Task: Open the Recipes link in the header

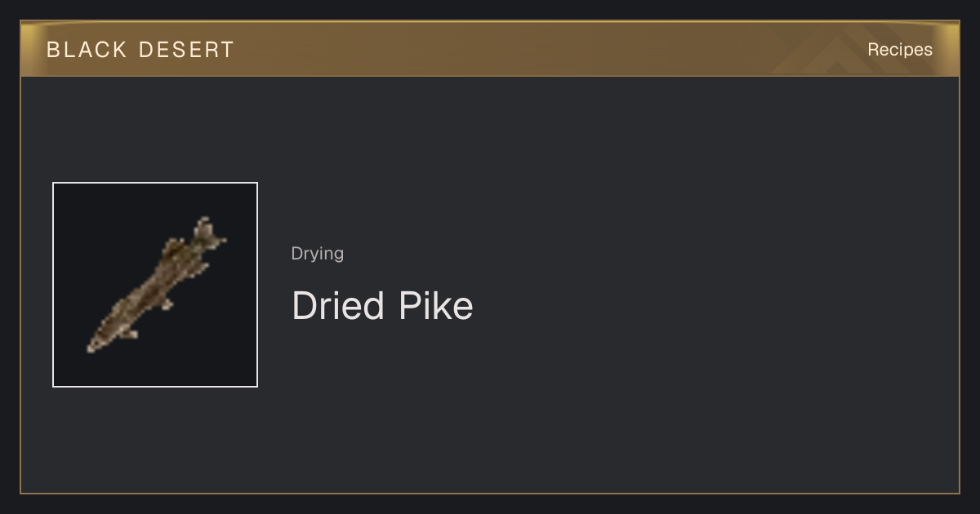Action: [x=900, y=49]
